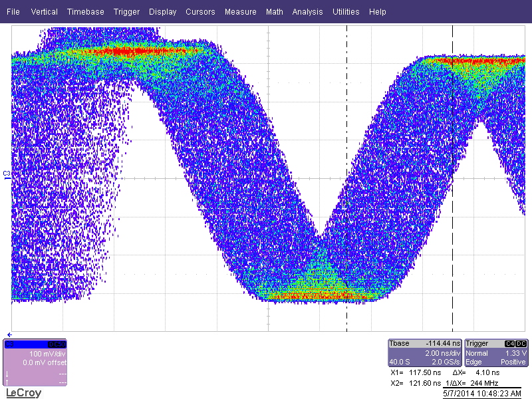Open the Measure menu
The width and height of the screenshot is (532, 399).
(x=241, y=12)
